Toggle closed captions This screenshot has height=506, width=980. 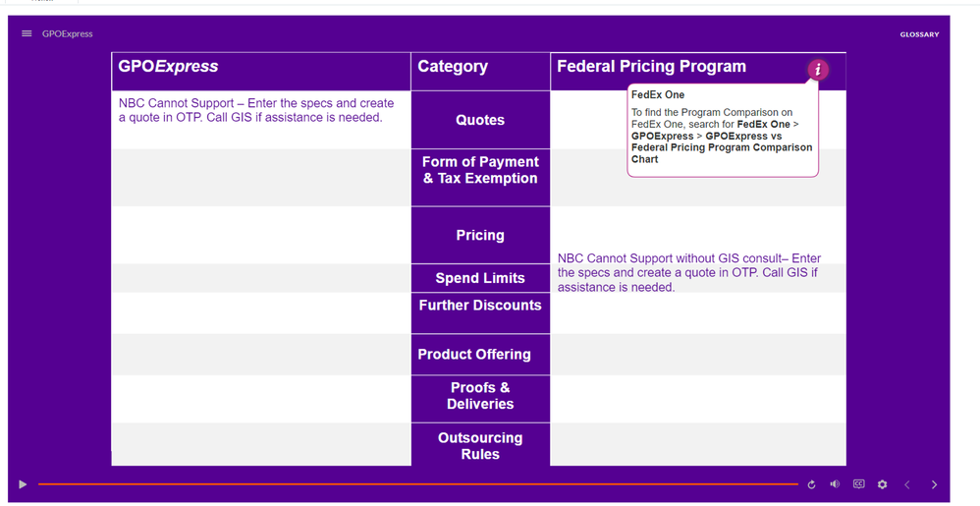click(x=858, y=484)
